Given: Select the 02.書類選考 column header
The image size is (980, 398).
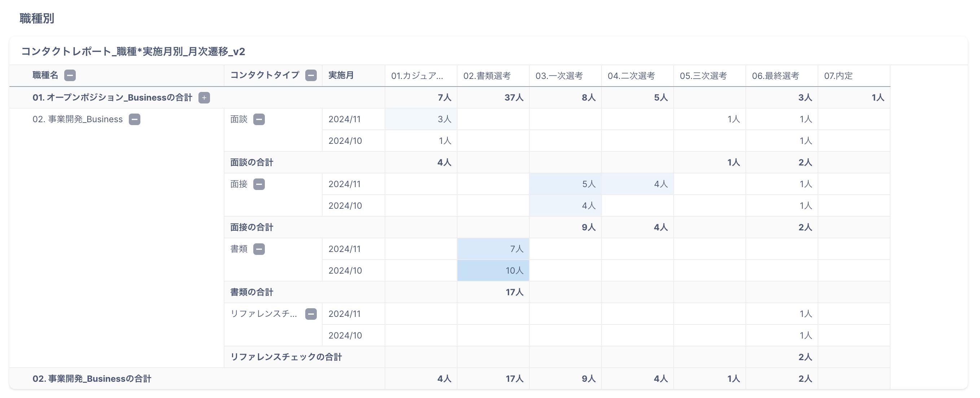Looking at the screenshot, I should pyautogui.click(x=487, y=76).
